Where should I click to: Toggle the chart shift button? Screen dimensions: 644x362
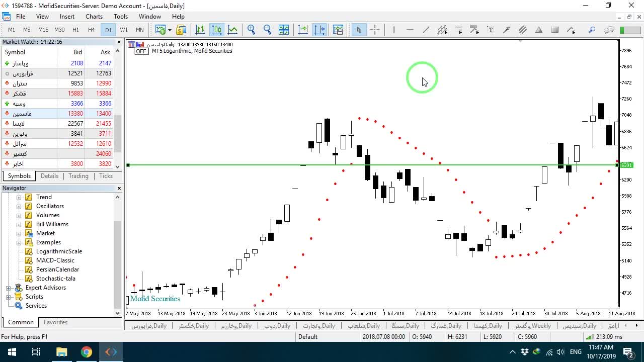click(x=319, y=30)
